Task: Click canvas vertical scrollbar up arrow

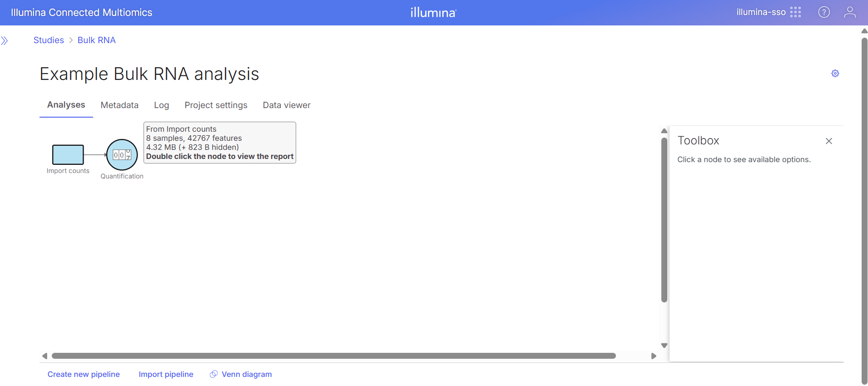Action: tap(664, 131)
